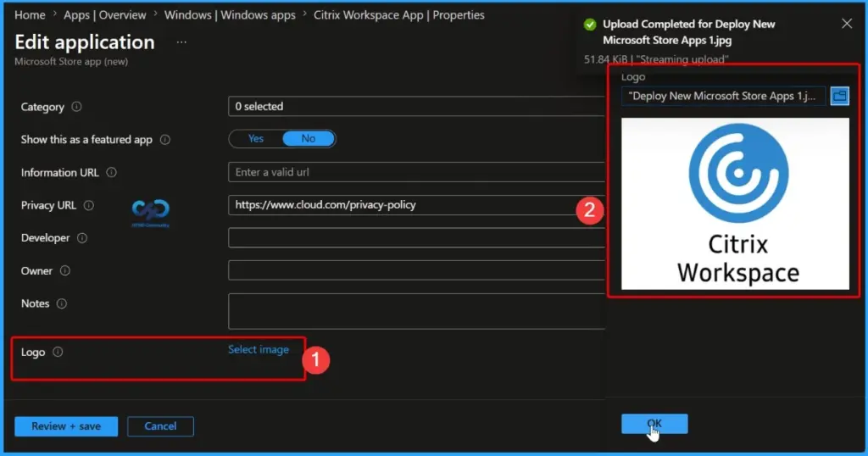Click the Privacy URL info icon
Image resolution: width=868 pixels, height=456 pixels.
click(x=88, y=205)
